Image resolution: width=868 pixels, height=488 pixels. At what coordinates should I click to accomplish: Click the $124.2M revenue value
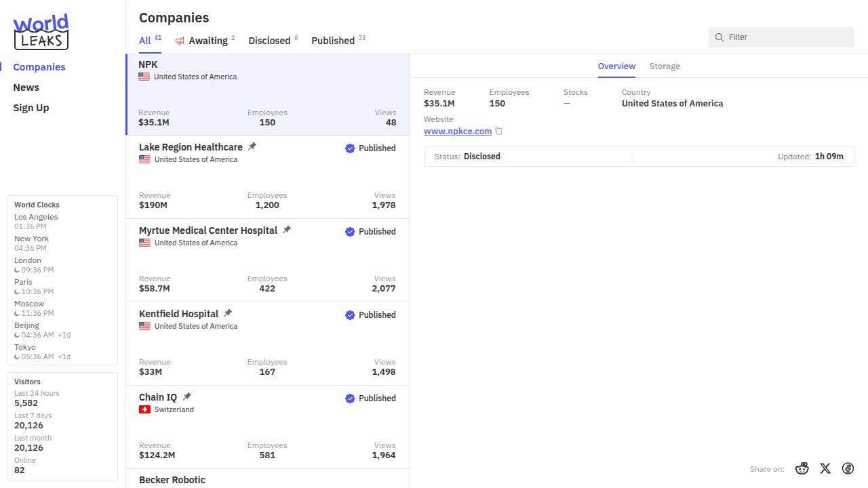click(157, 455)
